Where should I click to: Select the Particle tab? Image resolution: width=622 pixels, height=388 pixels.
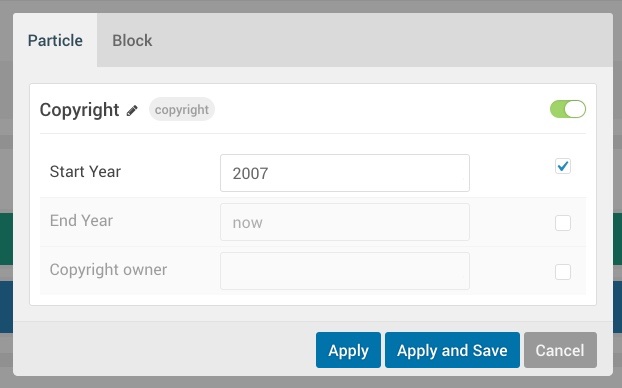tap(55, 40)
